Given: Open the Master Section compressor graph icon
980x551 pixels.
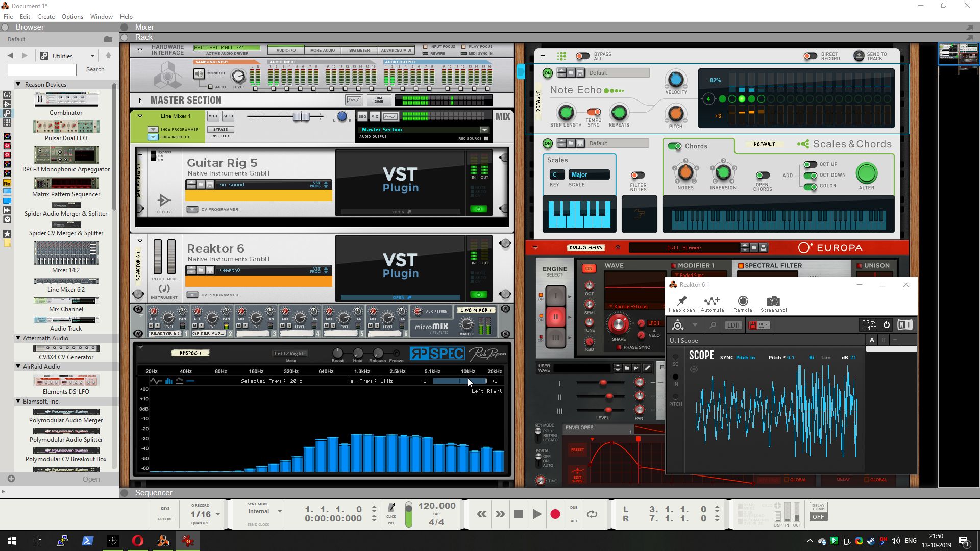Looking at the screenshot, I should [354, 100].
